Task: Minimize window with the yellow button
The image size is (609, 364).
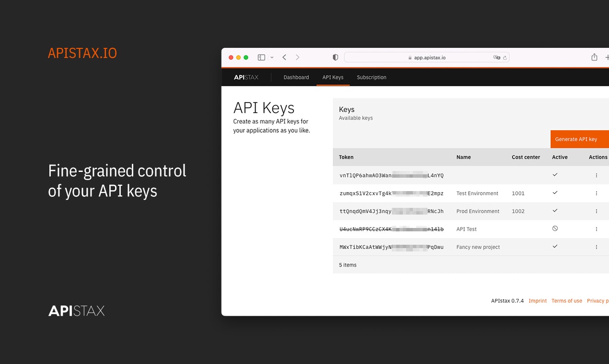Action: tap(238, 57)
